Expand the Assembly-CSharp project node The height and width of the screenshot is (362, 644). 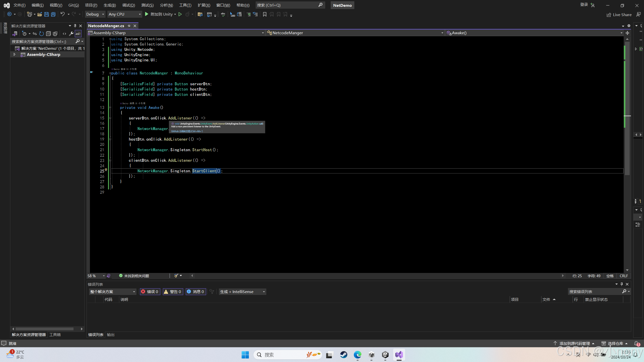tap(14, 54)
